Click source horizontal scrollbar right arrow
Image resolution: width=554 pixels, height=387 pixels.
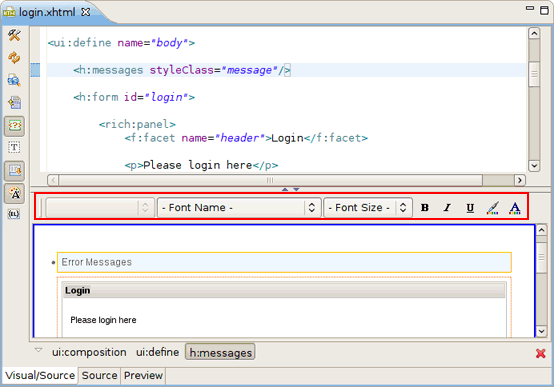[519, 180]
